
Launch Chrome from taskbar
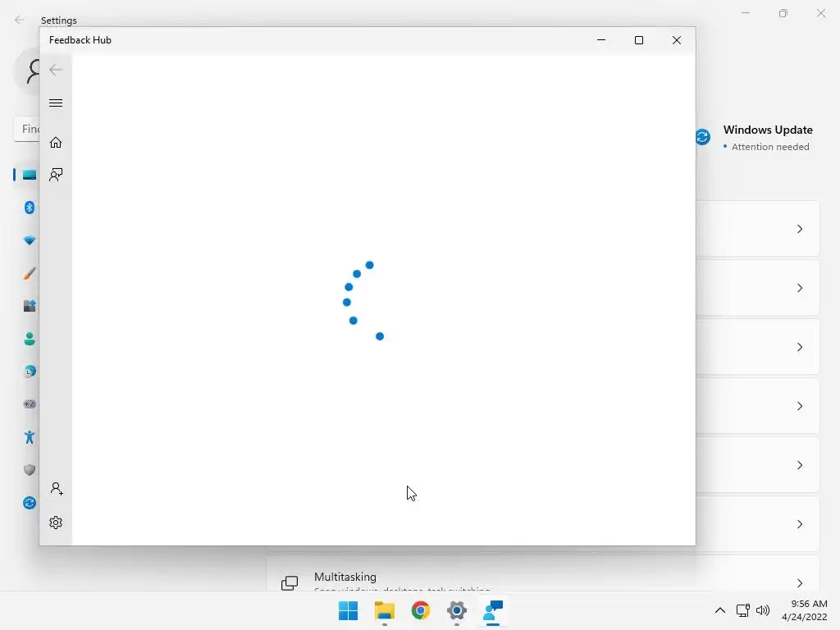tap(421, 610)
